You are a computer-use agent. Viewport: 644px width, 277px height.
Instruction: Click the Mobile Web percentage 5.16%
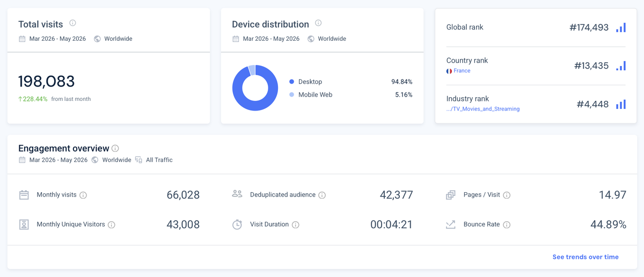coord(404,94)
